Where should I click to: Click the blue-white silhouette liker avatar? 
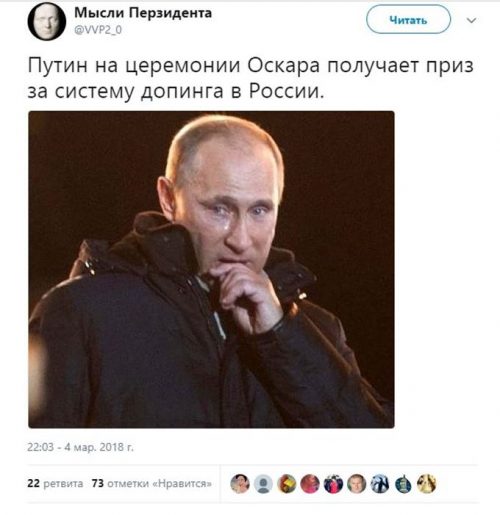380,484
